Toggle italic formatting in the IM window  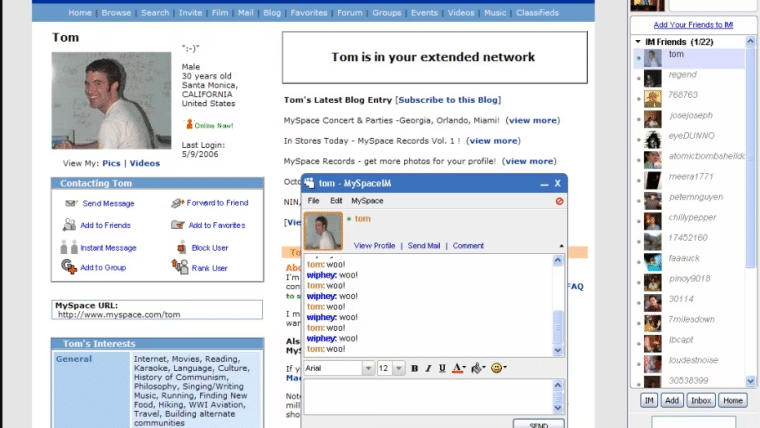tap(428, 368)
